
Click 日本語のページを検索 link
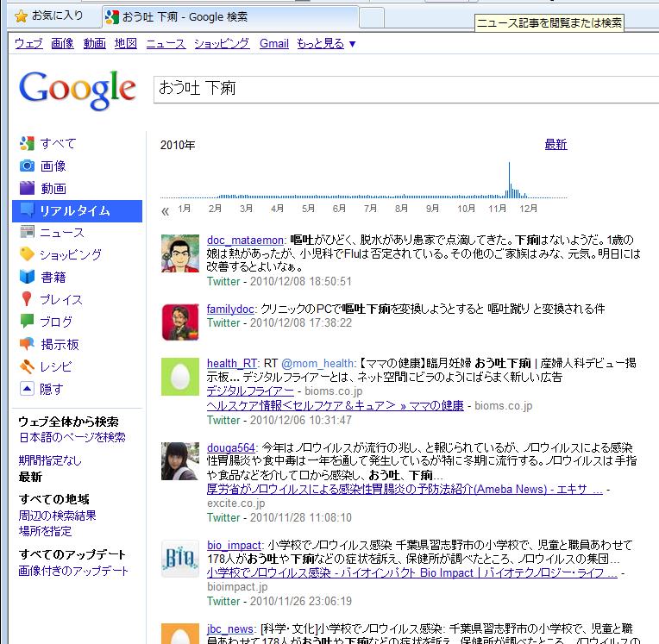click(72, 437)
